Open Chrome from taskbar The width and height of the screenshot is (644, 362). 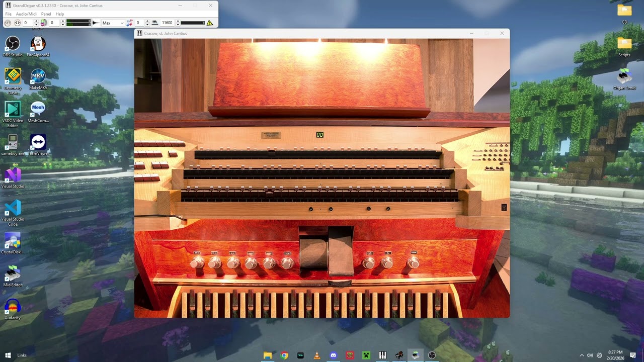(284, 355)
